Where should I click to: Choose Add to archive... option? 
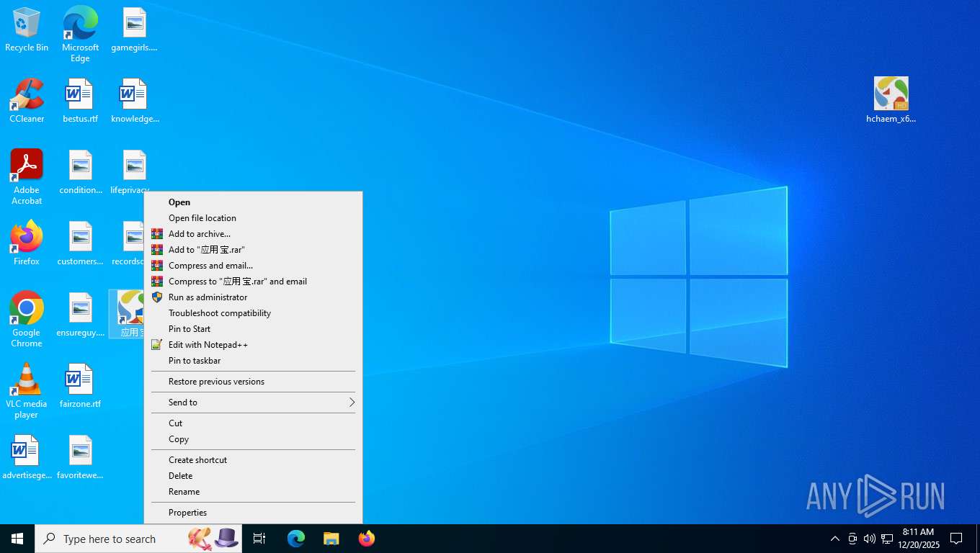253,234
